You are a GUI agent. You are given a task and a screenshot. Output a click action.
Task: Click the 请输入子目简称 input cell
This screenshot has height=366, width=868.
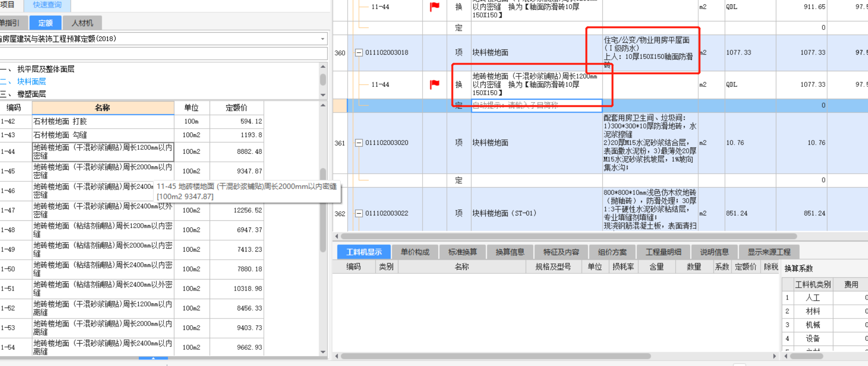coord(536,105)
